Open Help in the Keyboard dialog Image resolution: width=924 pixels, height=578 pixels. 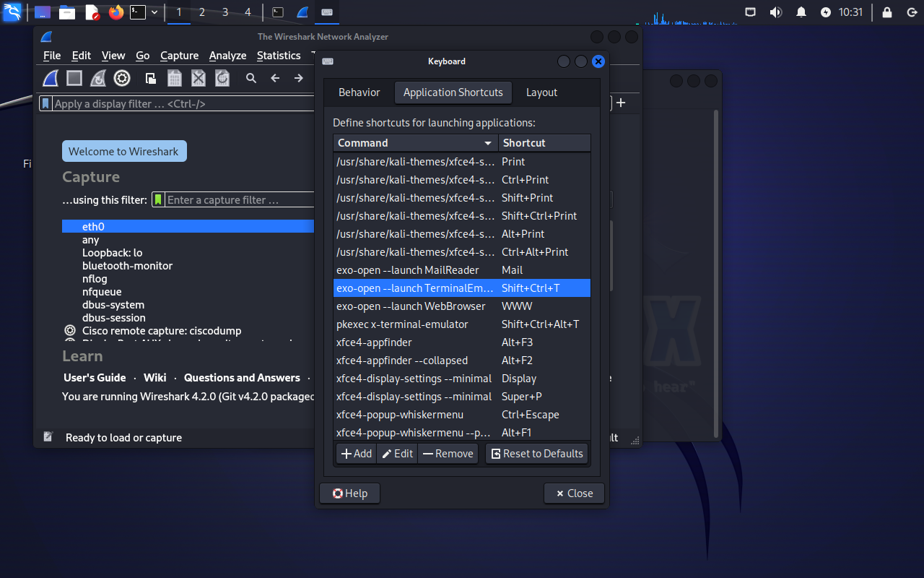(x=349, y=493)
